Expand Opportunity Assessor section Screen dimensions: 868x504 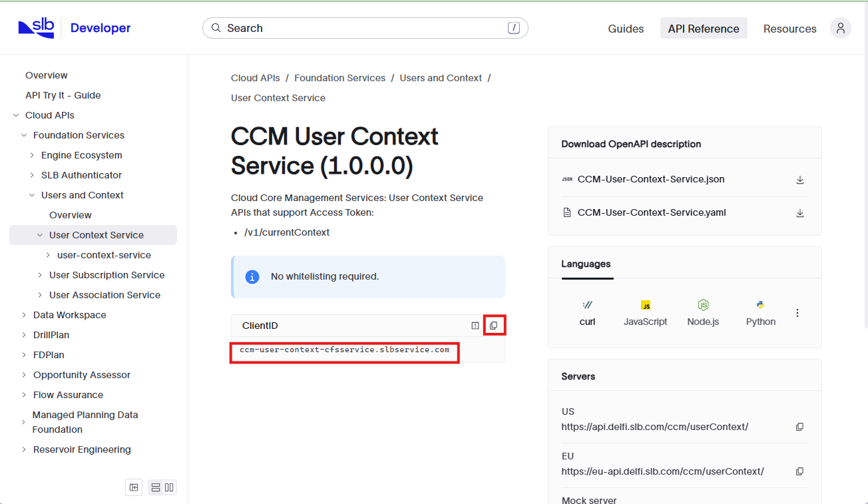(24, 375)
